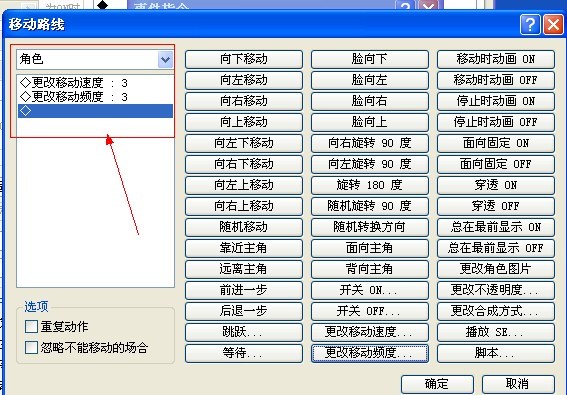
Task: Choose the 远离主角 button
Action: coord(244,269)
